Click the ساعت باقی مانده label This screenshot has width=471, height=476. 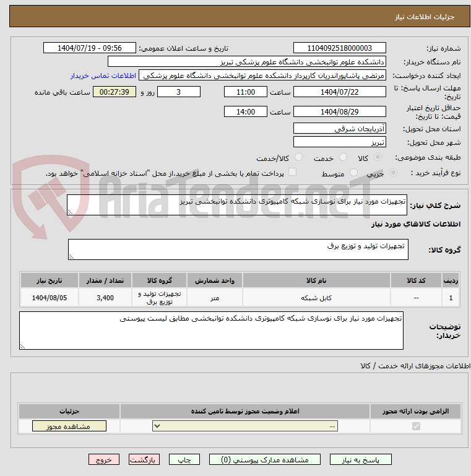point(63,92)
